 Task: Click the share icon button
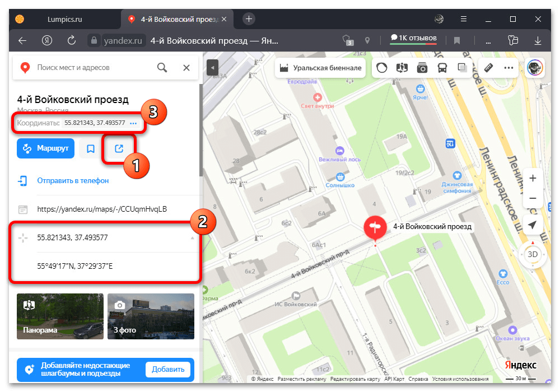coord(119,148)
